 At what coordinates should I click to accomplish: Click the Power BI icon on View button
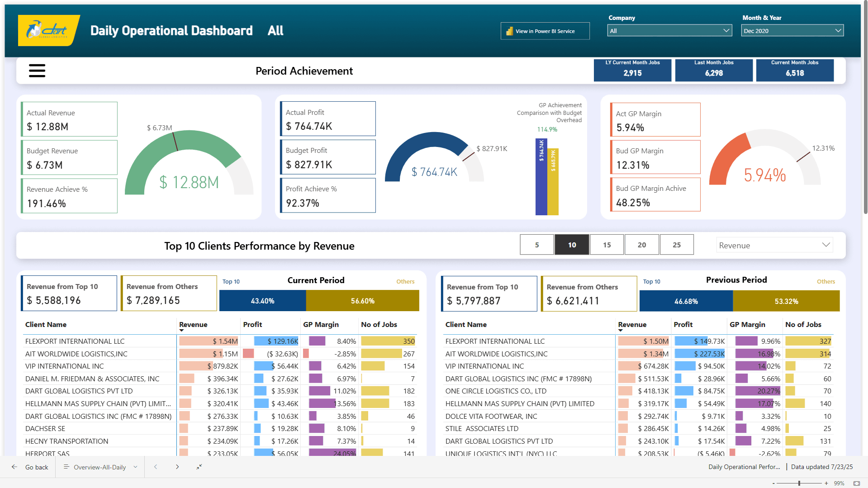point(510,31)
